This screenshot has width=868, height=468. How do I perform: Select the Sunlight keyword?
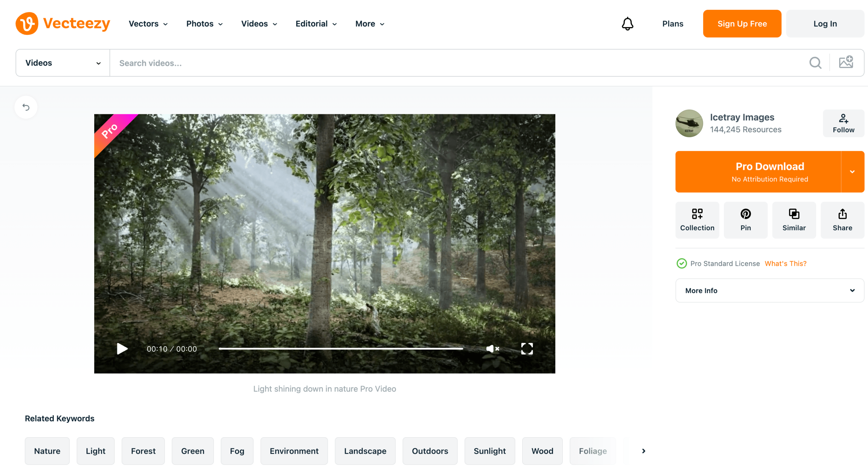pos(490,451)
